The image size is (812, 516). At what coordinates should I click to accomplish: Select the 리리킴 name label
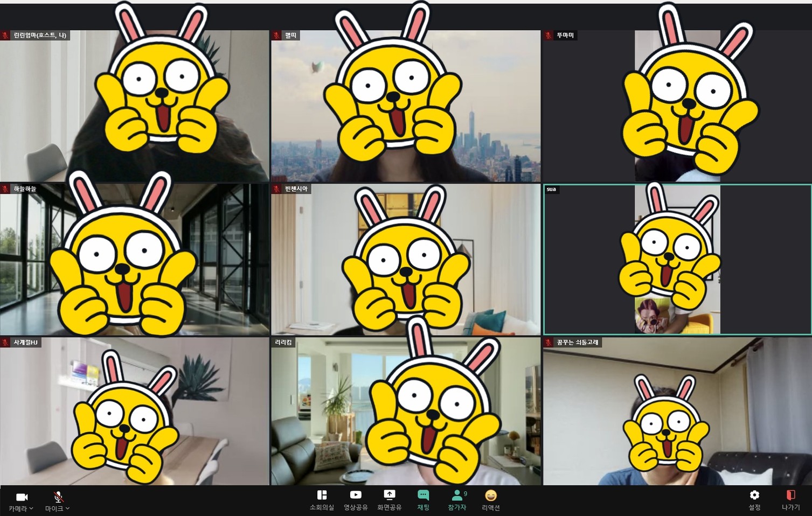(283, 343)
